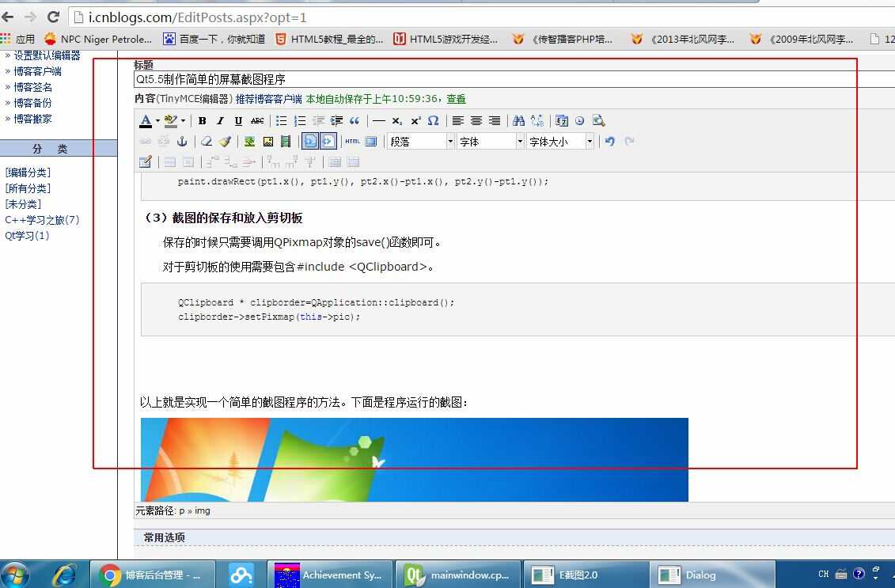895x588 pixels.
Task: Insert table icon with pencil
Action: point(146,162)
